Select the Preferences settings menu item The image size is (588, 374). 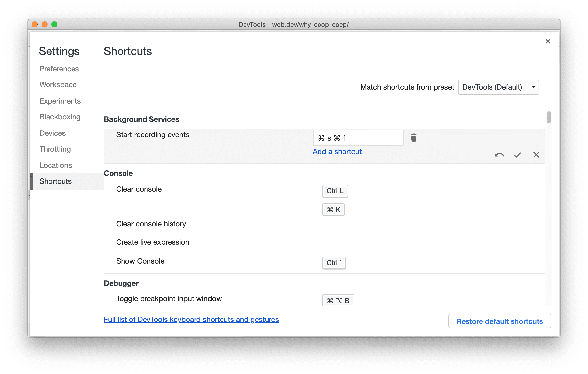(59, 69)
